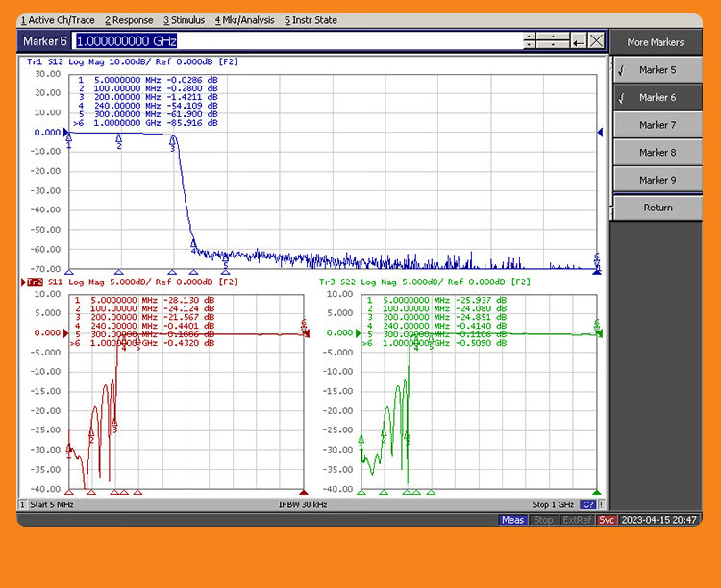The width and height of the screenshot is (721, 588).
Task: Enable Marker 7
Action: pos(658,125)
